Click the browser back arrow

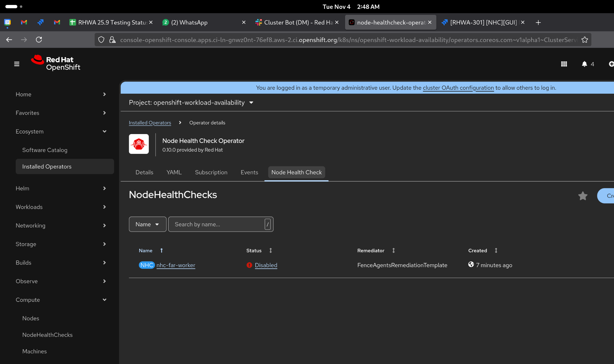[9, 40]
